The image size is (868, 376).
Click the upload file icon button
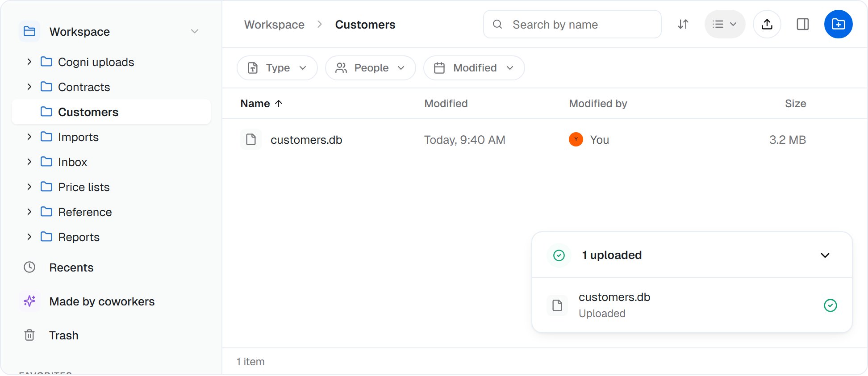(767, 24)
